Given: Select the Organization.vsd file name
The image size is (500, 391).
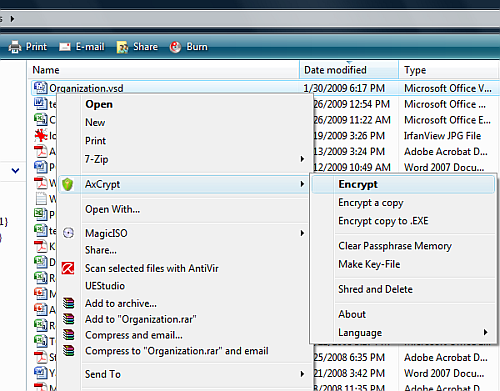Looking at the screenshot, I should tap(86, 88).
